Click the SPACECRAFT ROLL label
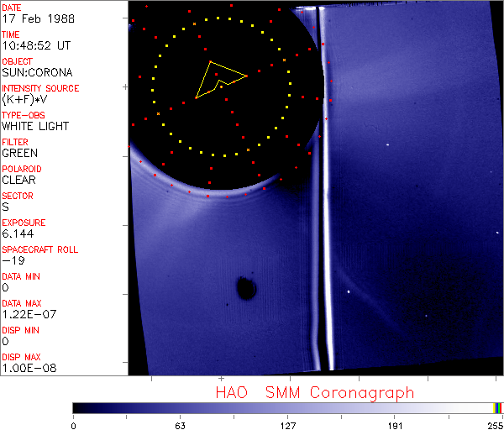Screen dimensions: 504x430 click(x=38, y=249)
